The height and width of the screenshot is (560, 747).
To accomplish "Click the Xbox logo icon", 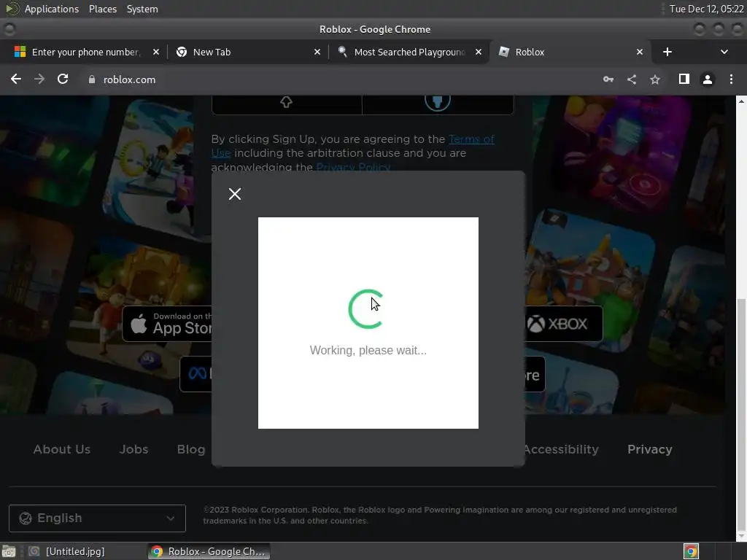I will (x=535, y=324).
